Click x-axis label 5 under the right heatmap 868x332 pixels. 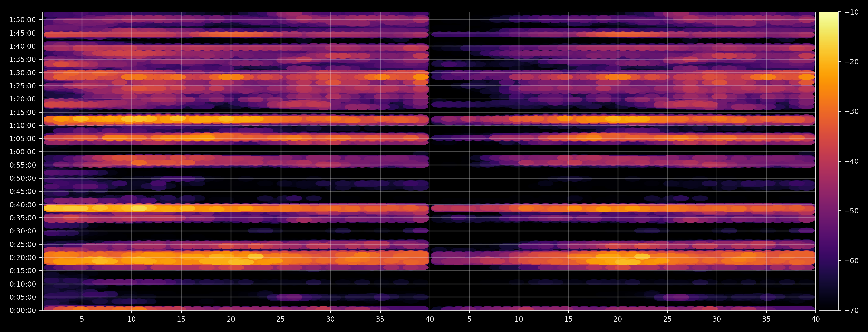pos(469,319)
